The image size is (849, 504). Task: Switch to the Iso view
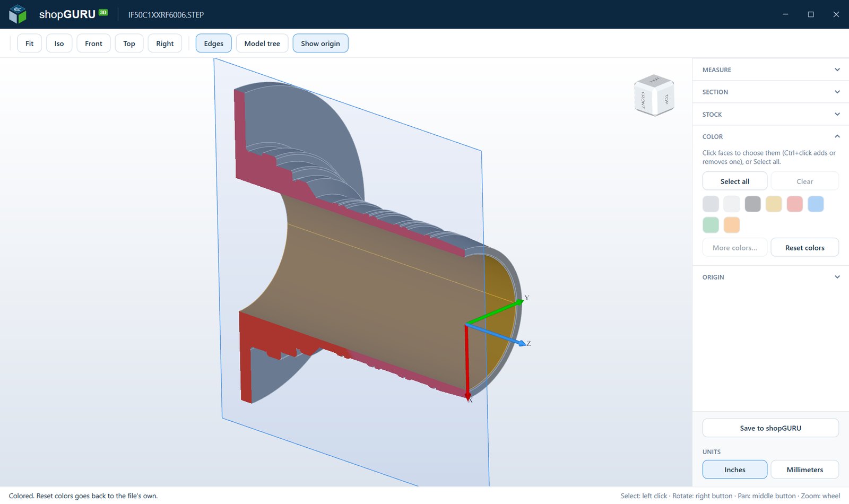coord(59,44)
